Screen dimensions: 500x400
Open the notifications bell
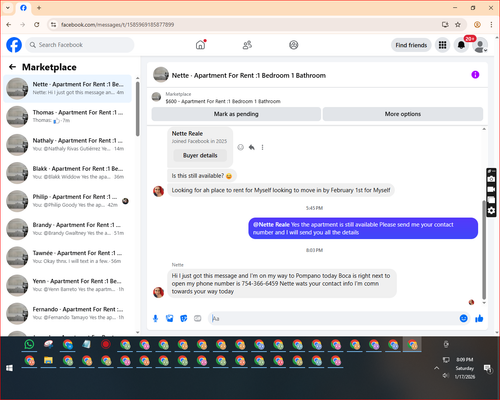pos(461,45)
